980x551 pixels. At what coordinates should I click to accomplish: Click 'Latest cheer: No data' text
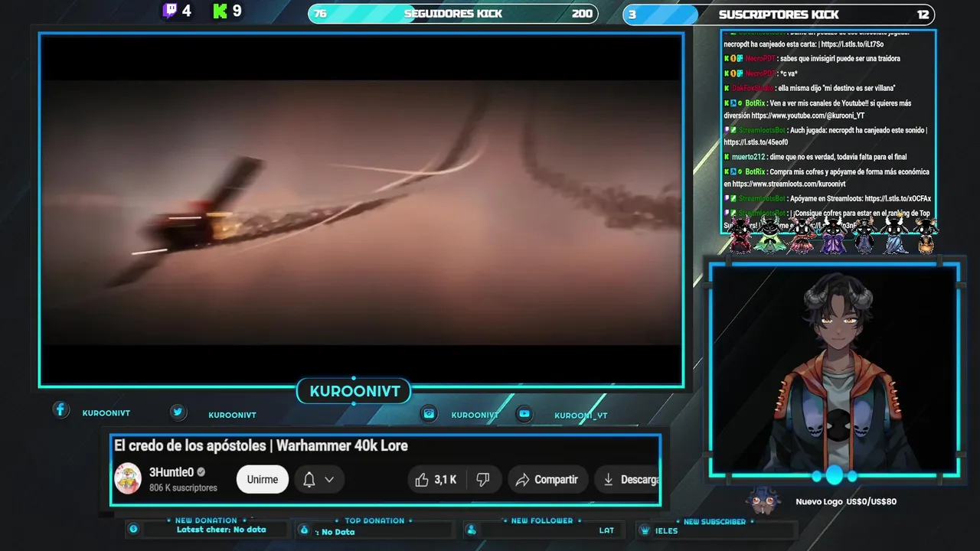221,530
